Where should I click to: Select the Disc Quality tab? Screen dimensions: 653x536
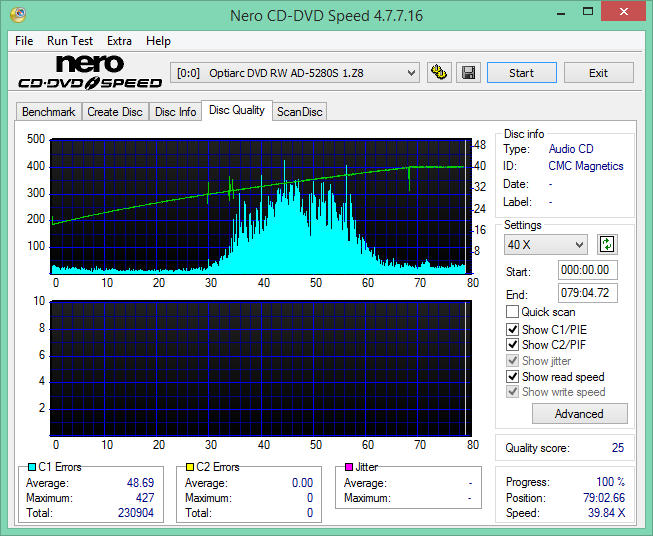tap(237, 110)
